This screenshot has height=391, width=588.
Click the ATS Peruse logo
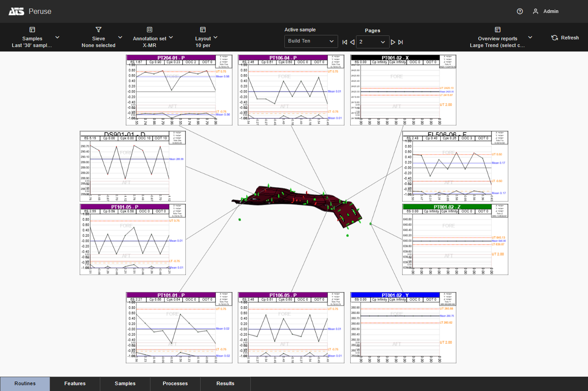tap(17, 11)
